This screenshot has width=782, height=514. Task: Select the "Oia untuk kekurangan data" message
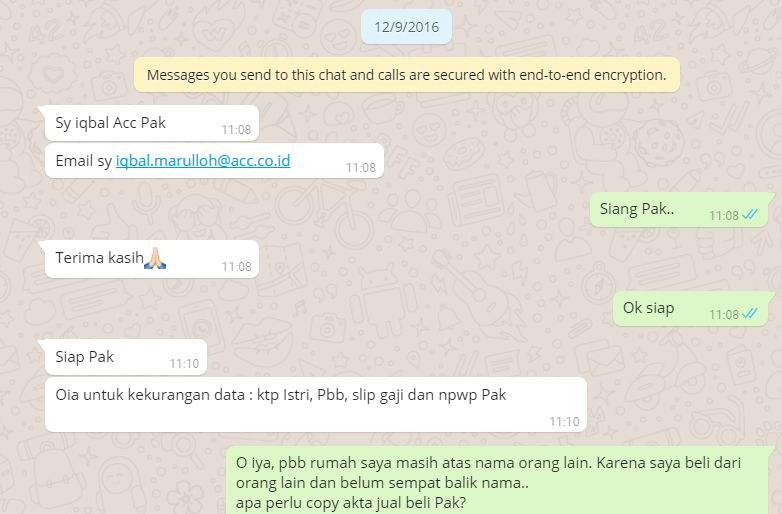coord(316,404)
